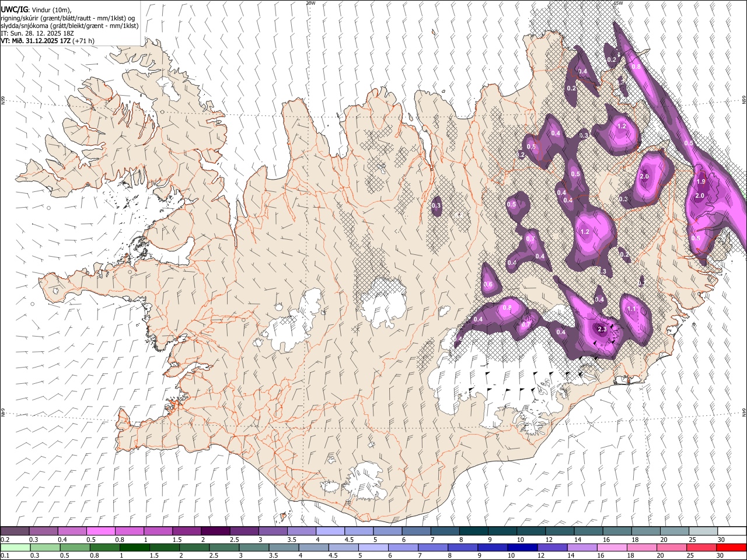Click the 'rigning/skúrir' legend description line

click(x=67, y=17)
